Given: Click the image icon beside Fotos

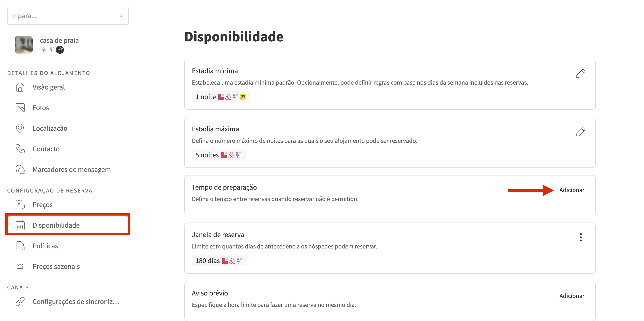Looking at the screenshot, I should point(20,108).
